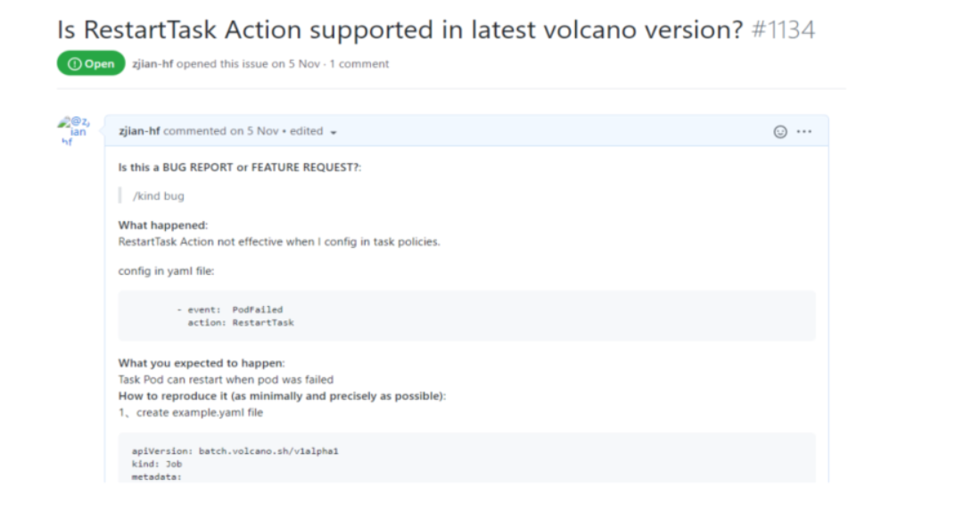
Task: Click the 'Is this a BUG REPORT' heading
Action: [239, 167]
